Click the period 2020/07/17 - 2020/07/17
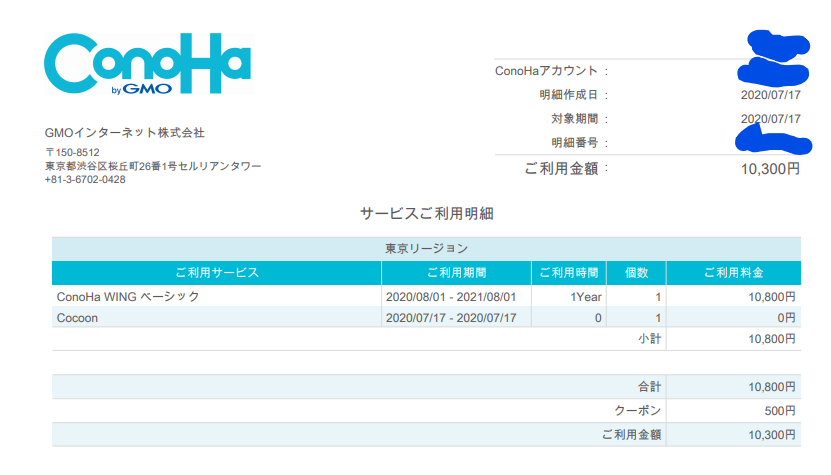The width and height of the screenshot is (831, 475). [x=451, y=318]
